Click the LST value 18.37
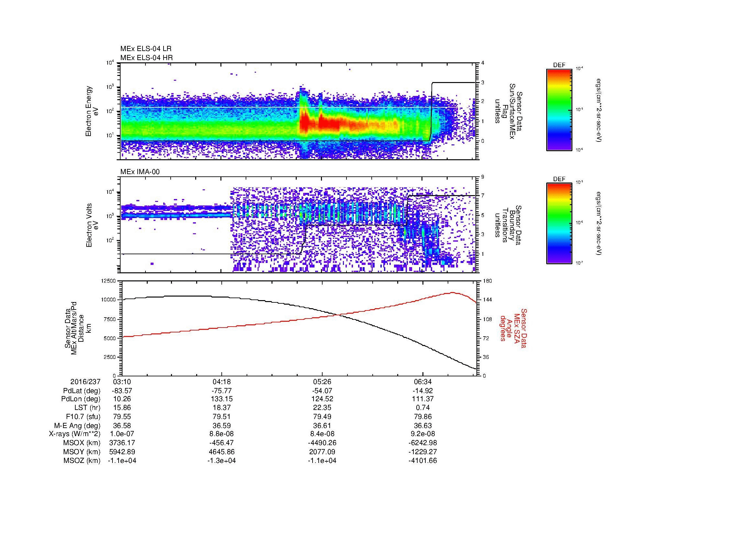Image resolution: width=756 pixels, height=534 pixels. tap(222, 408)
